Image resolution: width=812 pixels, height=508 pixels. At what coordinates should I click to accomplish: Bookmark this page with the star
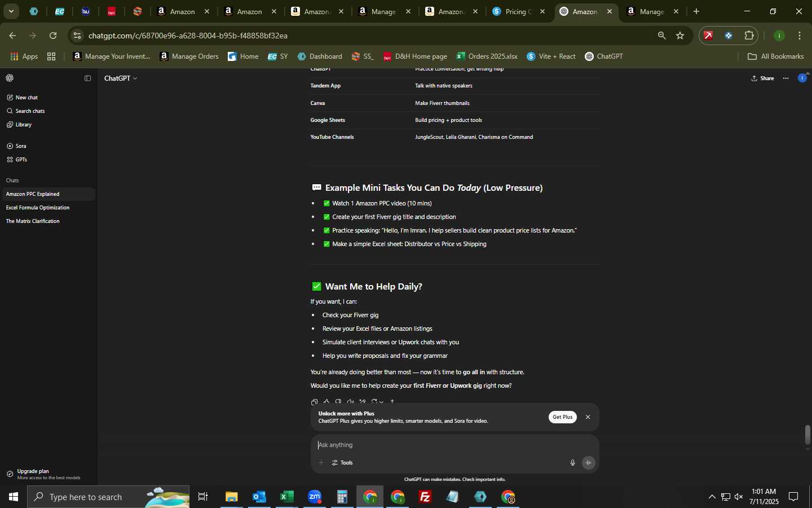pos(680,36)
